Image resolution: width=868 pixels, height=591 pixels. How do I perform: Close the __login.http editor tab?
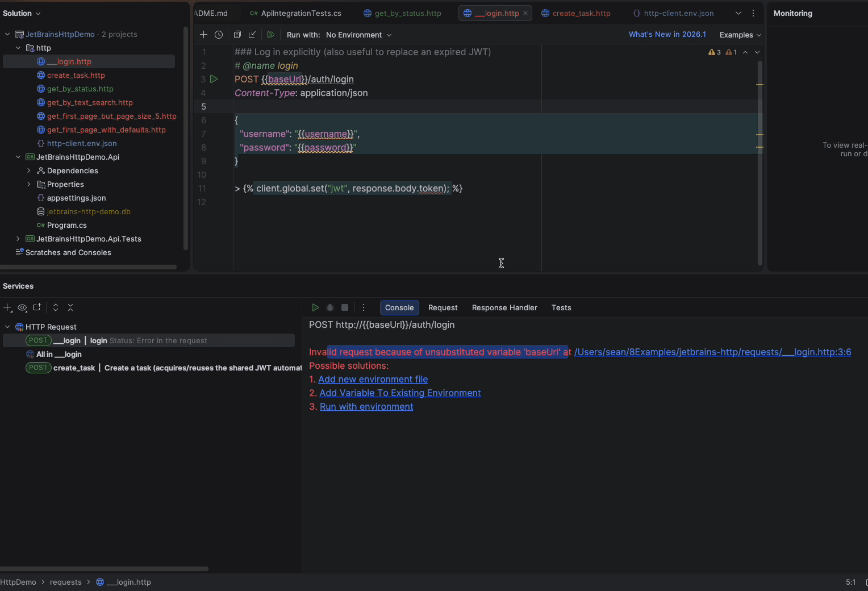click(x=525, y=13)
